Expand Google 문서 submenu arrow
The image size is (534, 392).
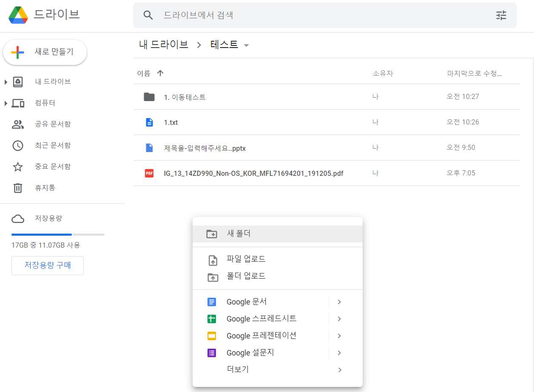[x=339, y=302]
